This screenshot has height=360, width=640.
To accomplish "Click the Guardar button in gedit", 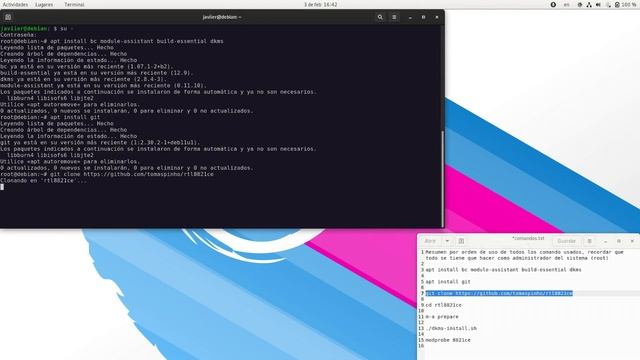I will [567, 241].
